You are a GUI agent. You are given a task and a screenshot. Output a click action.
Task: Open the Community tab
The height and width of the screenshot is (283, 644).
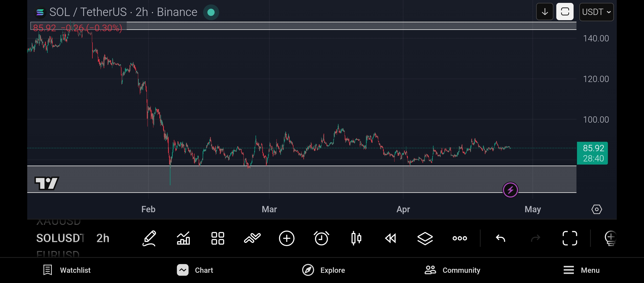[452, 270]
